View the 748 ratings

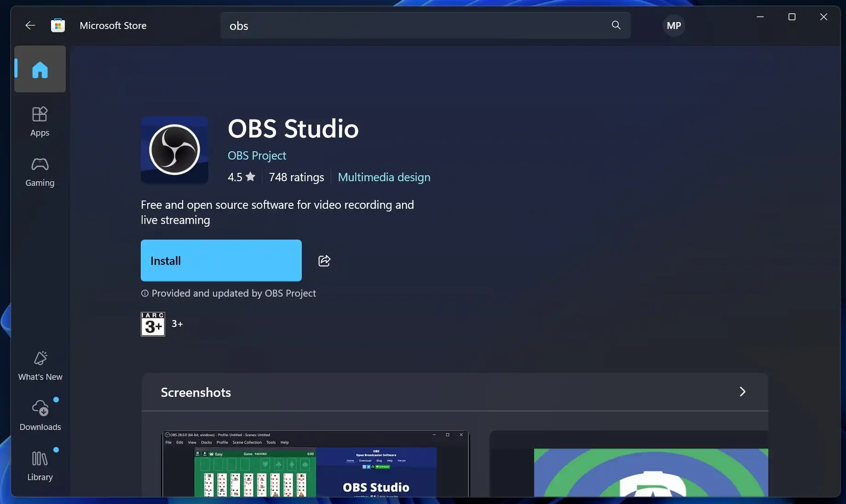(296, 177)
